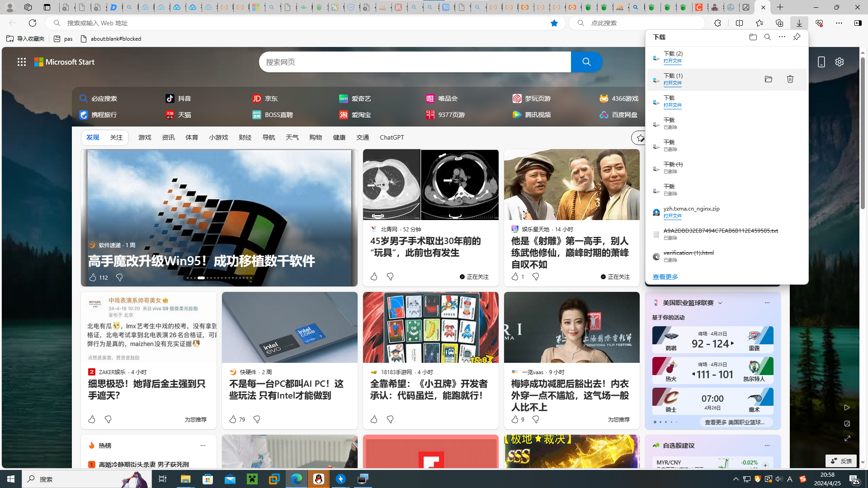Image resolution: width=868 pixels, height=488 pixels.
Task: Expand background fullscreen arrow icon
Action: [x=847, y=439]
